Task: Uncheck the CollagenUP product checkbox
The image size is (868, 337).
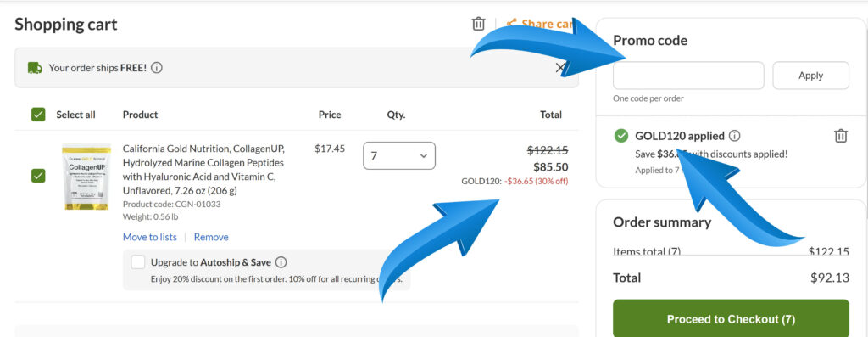Action: tap(38, 175)
